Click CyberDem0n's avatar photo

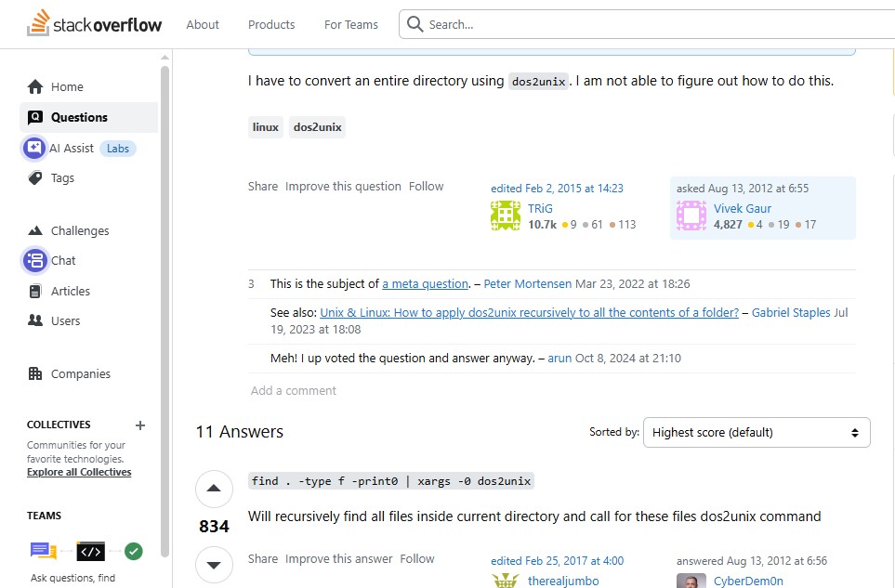pyautogui.click(x=691, y=581)
